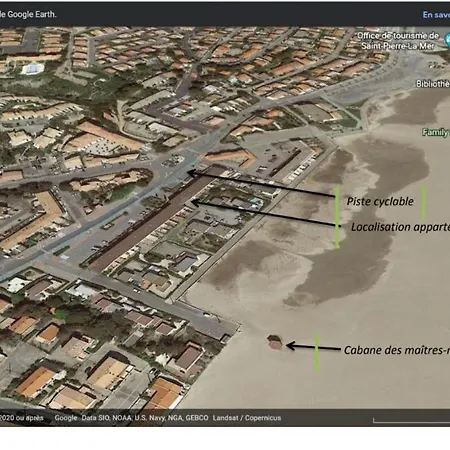This screenshot has width=450, height=450.
Task: Select the Bibliothè place label
Action: (433, 84)
